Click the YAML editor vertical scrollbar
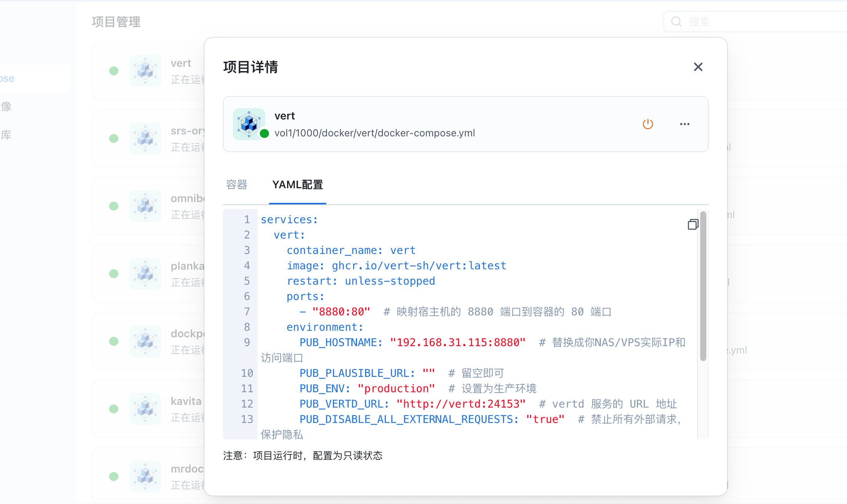This screenshot has width=847, height=504. pos(703,286)
